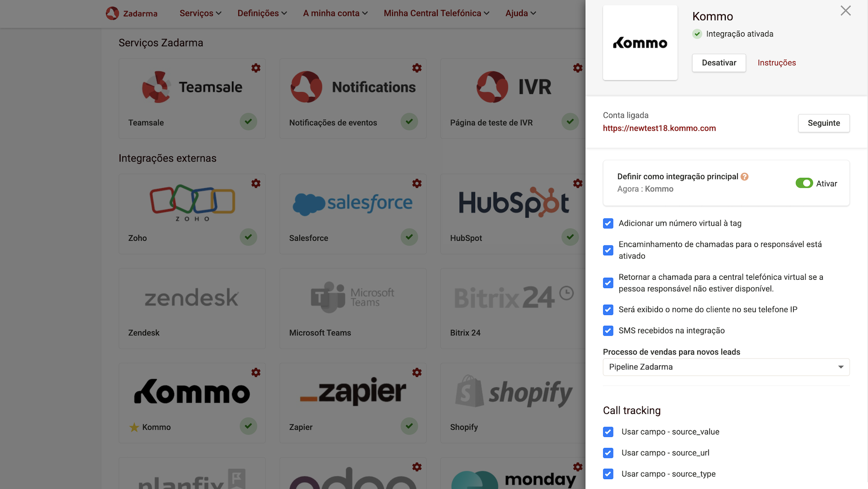
Task: Uncheck Usar campo - source_value
Action: (x=608, y=432)
